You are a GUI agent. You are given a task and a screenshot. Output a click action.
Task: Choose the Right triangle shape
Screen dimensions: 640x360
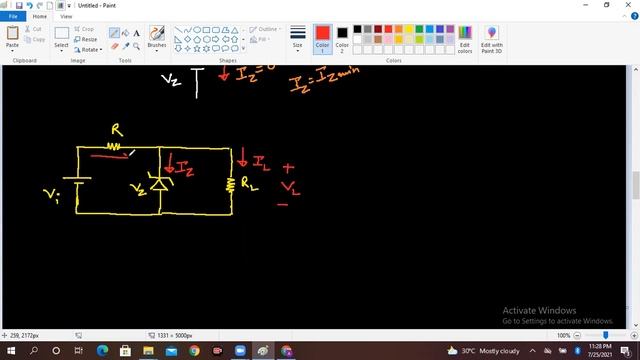click(x=178, y=40)
